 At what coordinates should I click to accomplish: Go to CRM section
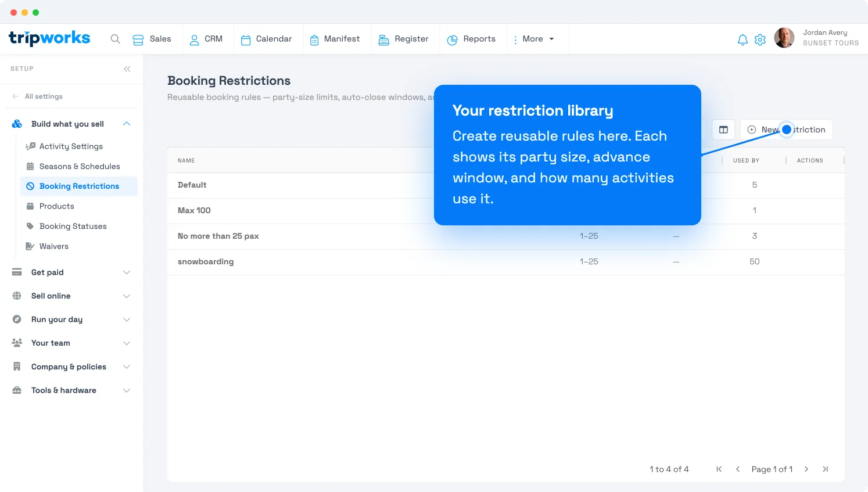pos(206,39)
